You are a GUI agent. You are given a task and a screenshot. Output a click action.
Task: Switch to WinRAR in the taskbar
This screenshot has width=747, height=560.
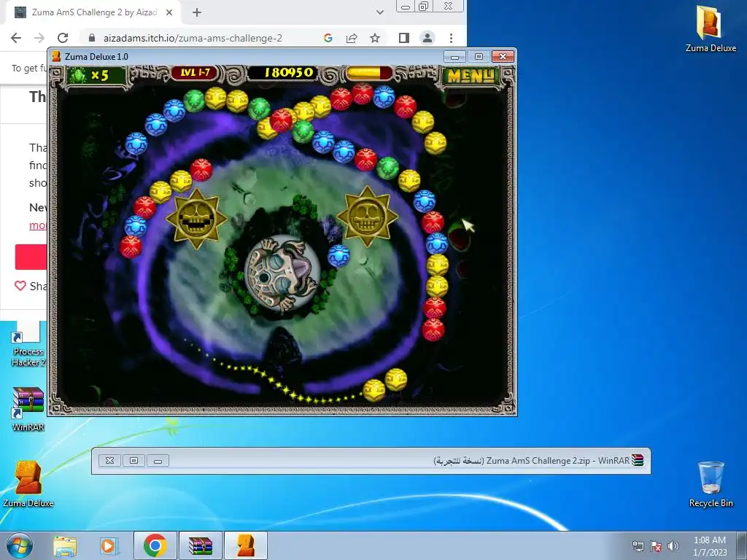point(200,545)
